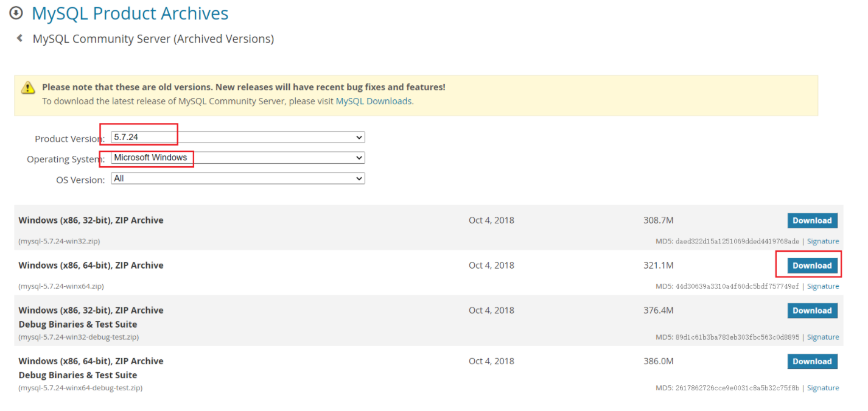Download the 32-bit ZIP Archive 308.7M
The image size is (868, 411).
812,220
